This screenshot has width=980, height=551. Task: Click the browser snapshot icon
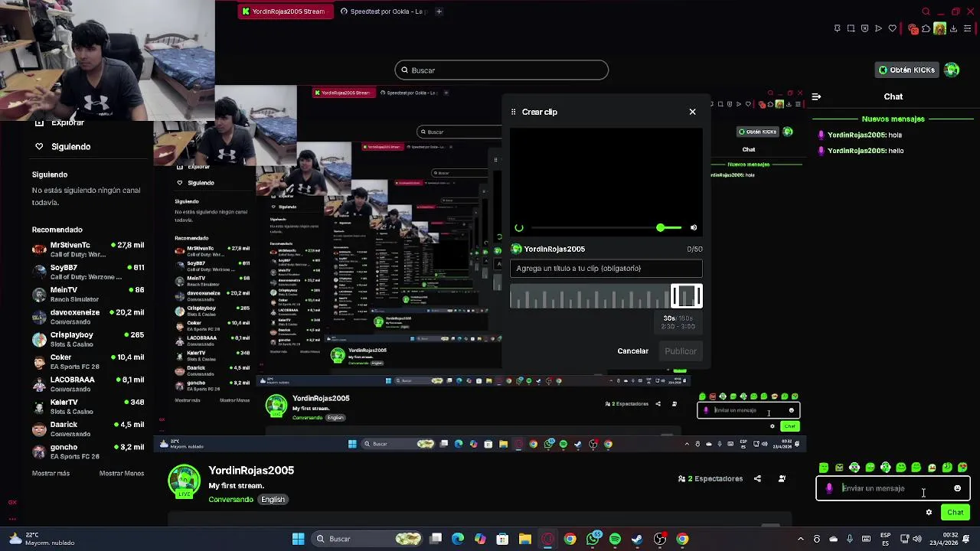click(x=851, y=29)
